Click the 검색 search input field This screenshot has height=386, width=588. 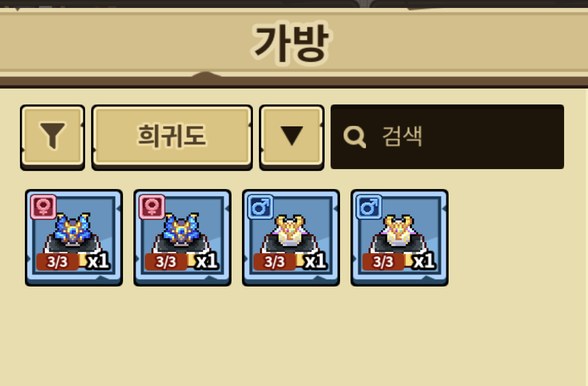pos(447,137)
